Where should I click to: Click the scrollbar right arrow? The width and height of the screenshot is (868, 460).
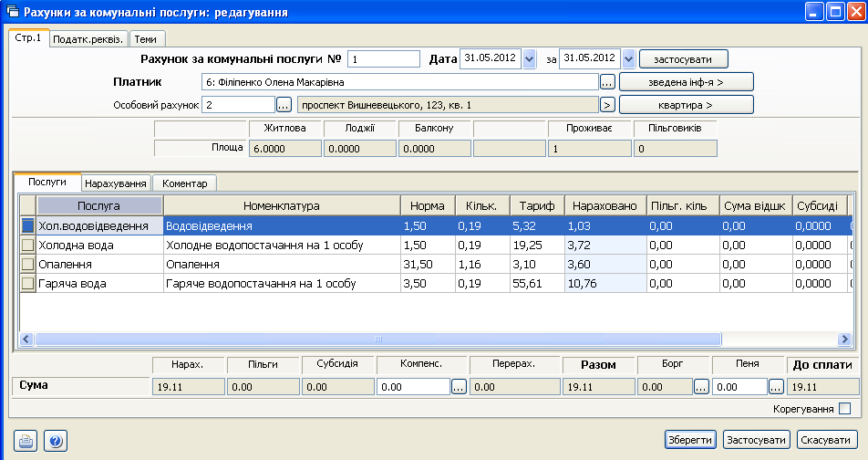[x=844, y=340]
